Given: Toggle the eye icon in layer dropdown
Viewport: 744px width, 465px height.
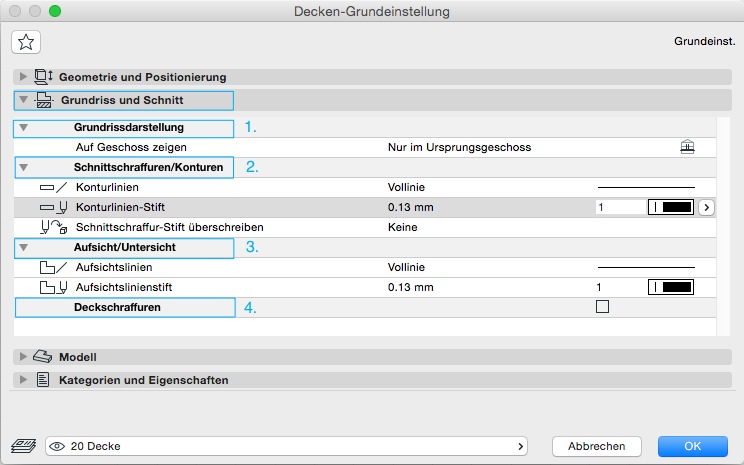Looking at the screenshot, I should tap(60, 446).
